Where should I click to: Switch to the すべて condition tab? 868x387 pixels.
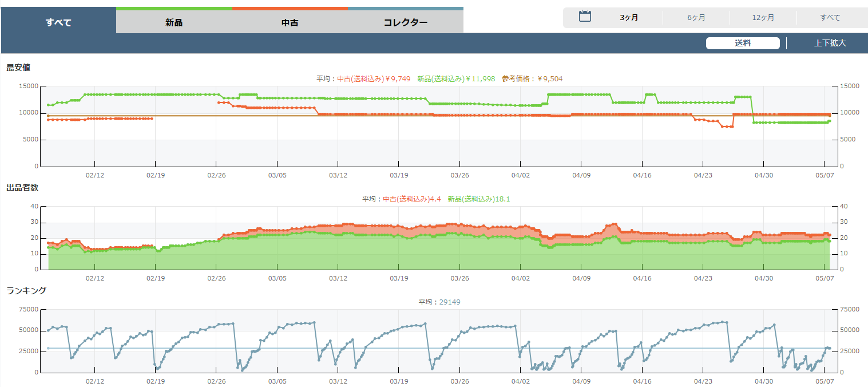pyautogui.click(x=58, y=23)
